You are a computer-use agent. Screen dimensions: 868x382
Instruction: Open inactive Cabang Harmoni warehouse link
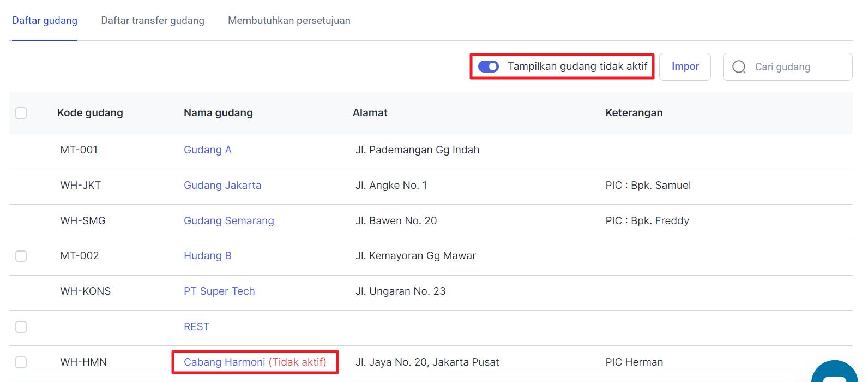255,362
